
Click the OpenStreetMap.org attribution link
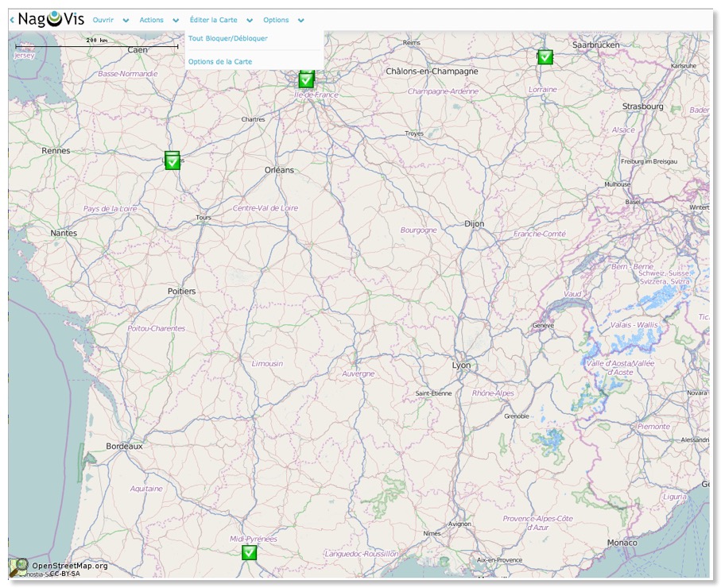[x=69, y=566]
